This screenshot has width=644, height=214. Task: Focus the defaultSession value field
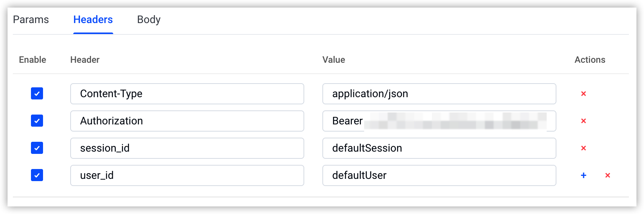click(x=439, y=148)
